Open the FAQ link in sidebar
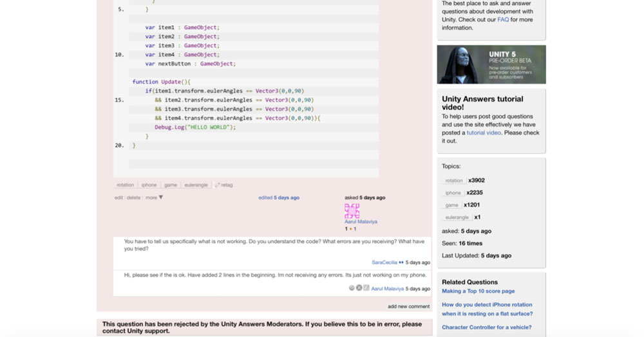 click(502, 20)
